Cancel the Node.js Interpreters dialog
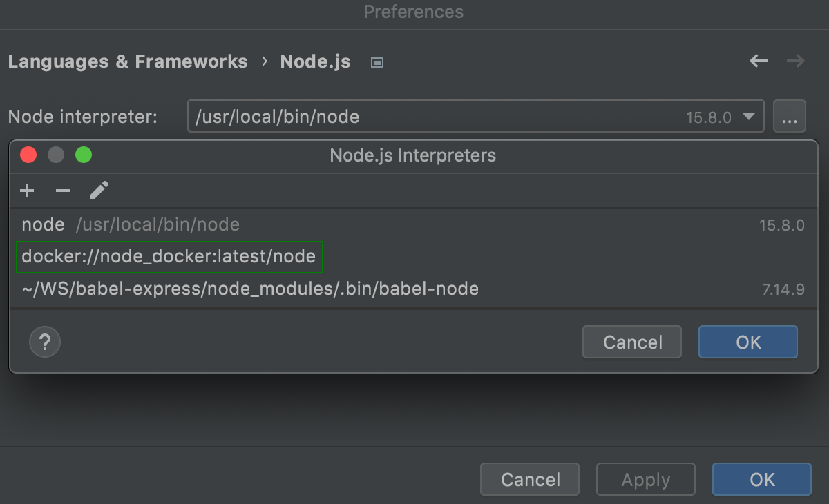The image size is (829, 504). (631, 342)
